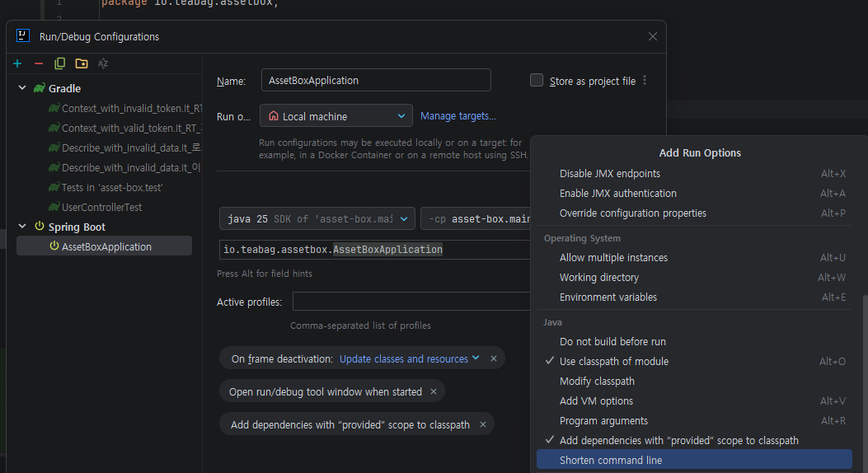Select Program arguments option

pos(694,421)
